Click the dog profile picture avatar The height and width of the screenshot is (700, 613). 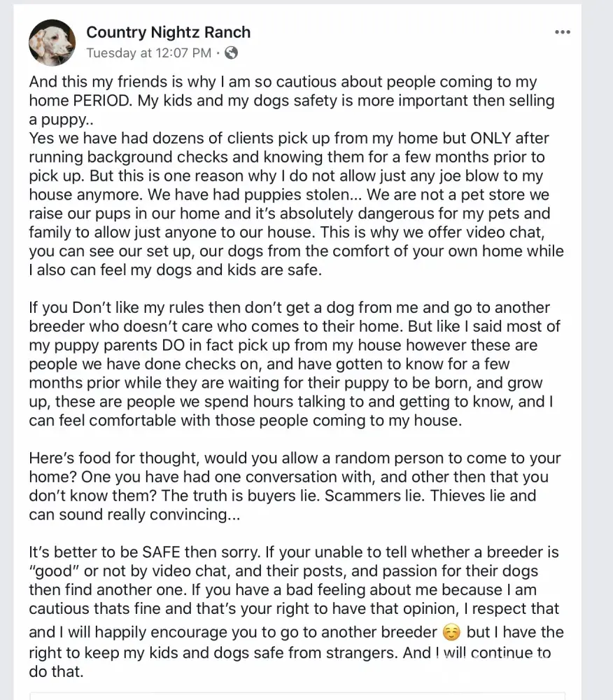52,42
